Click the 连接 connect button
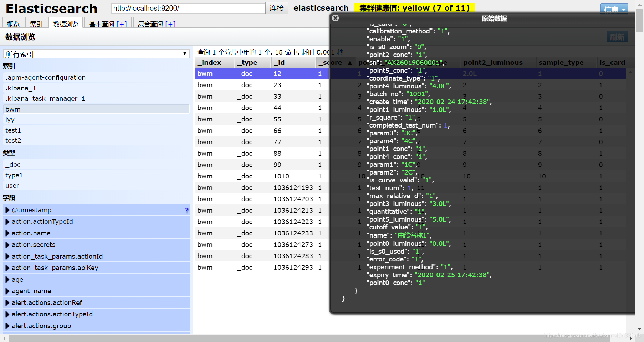This screenshot has height=342, width=644. coord(276,8)
